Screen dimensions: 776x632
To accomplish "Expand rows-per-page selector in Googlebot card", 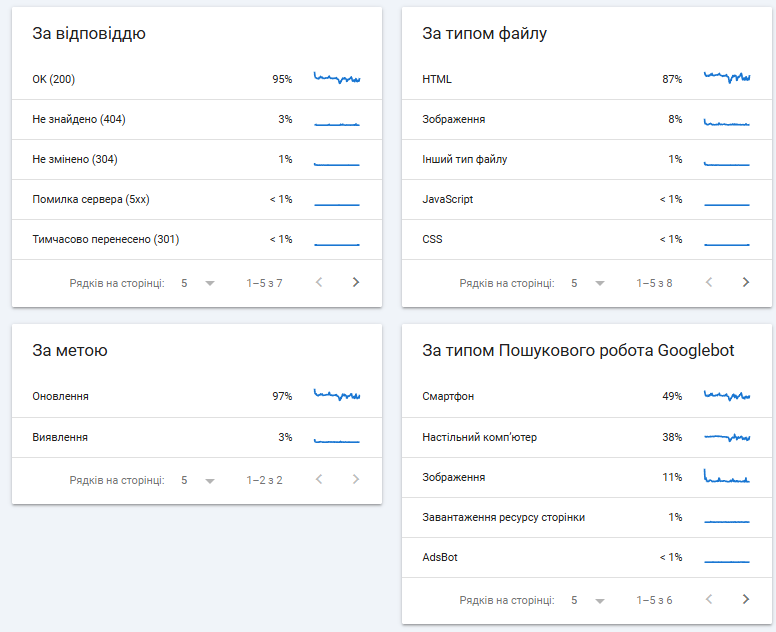I will pos(588,600).
